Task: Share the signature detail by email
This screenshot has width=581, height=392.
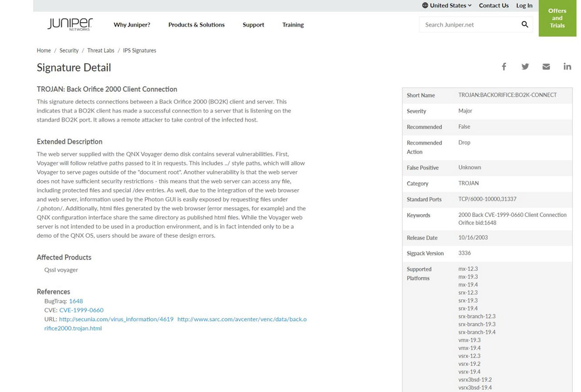Action: [x=546, y=66]
